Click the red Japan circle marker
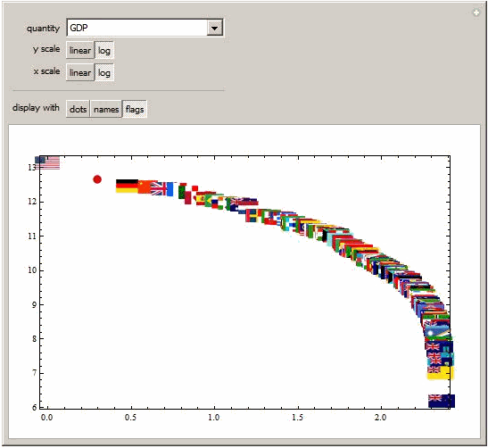The height and width of the screenshot is (448, 488). pos(97,179)
